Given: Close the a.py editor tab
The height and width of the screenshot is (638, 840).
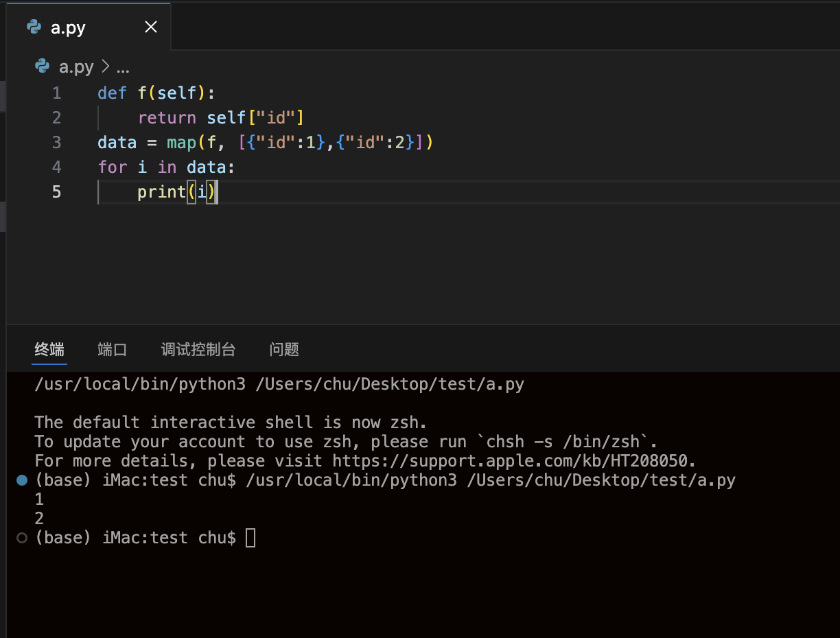Looking at the screenshot, I should [151, 27].
